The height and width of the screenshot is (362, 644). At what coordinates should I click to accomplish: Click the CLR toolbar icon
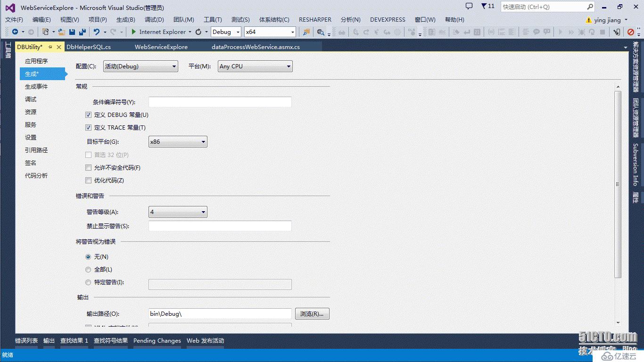point(412,32)
